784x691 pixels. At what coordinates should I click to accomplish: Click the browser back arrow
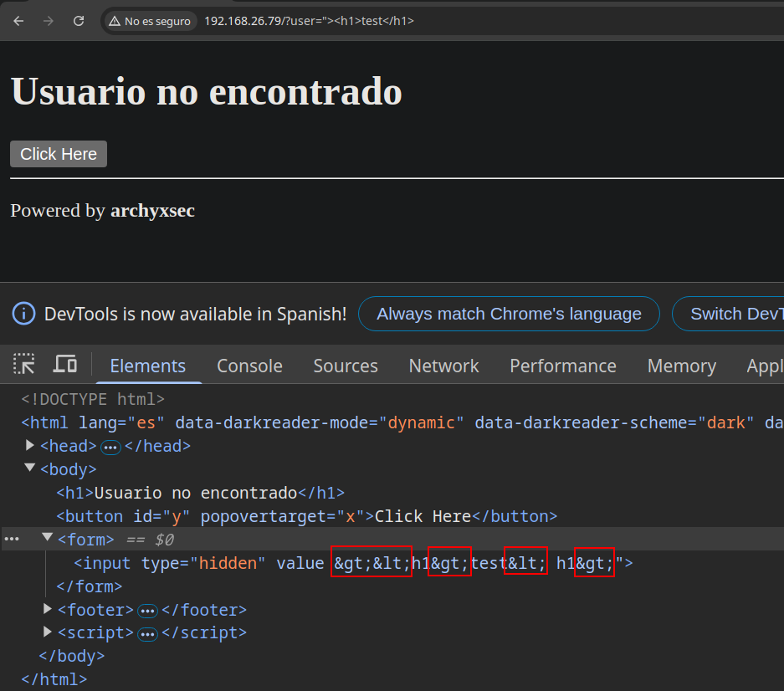(x=18, y=21)
